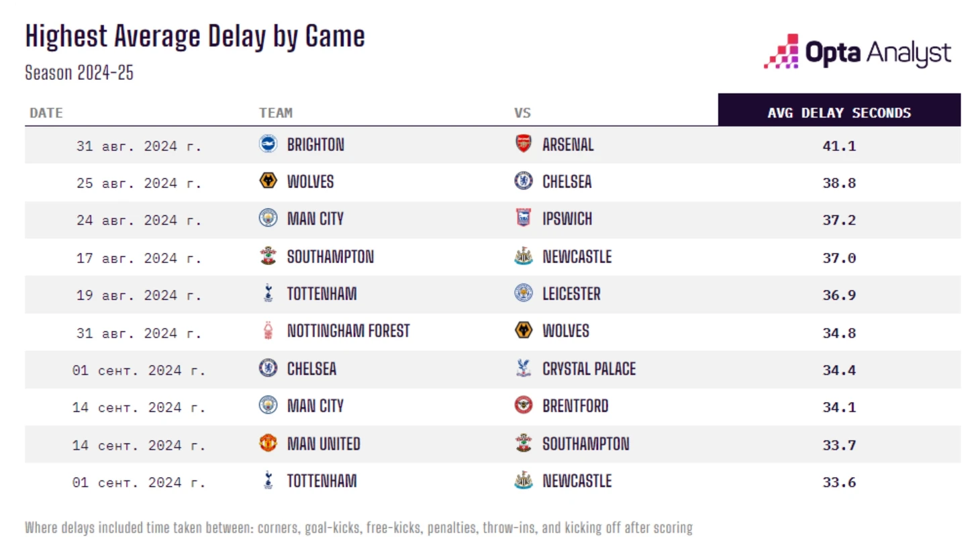
Task: Select the Ipswich club badge
Action: 523,218
